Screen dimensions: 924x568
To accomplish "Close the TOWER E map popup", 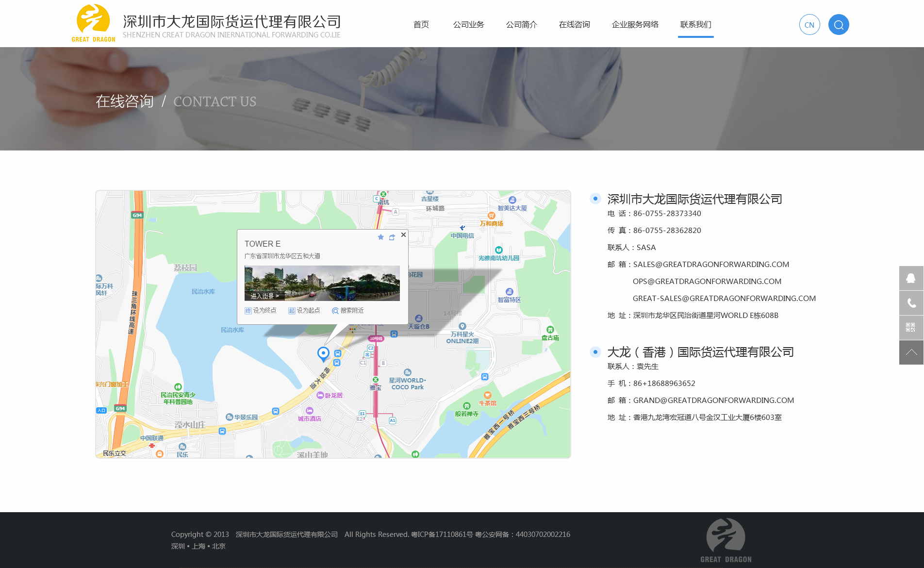I will coord(403,235).
